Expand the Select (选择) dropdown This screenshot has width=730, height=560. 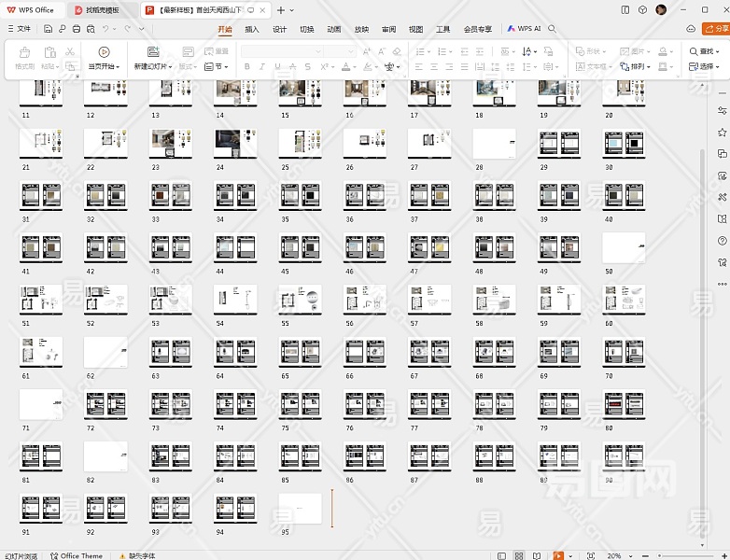[x=706, y=67]
